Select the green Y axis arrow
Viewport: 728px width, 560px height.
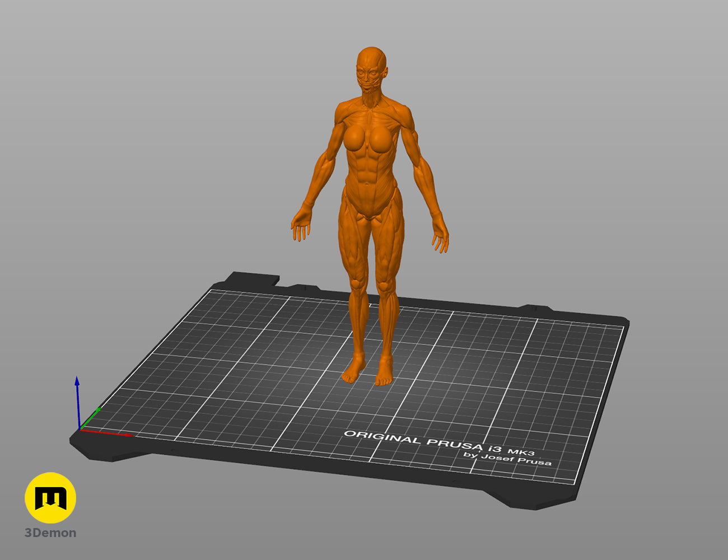91,418
